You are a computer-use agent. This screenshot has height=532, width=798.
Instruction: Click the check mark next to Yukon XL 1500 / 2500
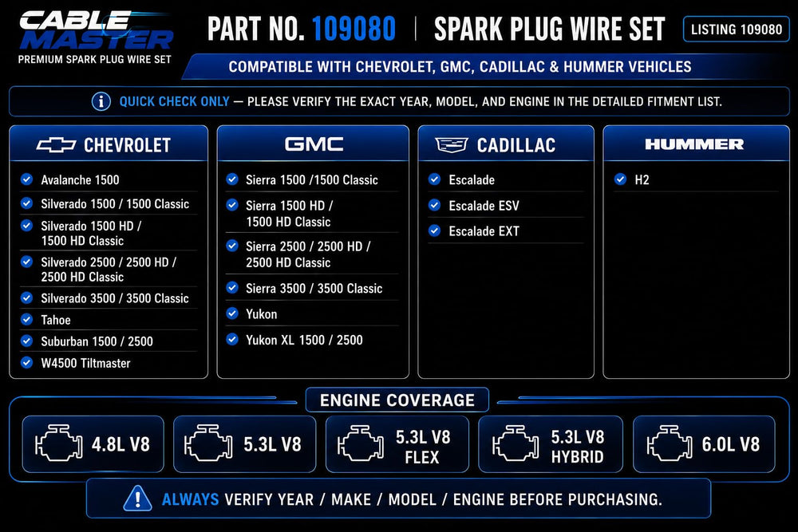[x=232, y=339]
